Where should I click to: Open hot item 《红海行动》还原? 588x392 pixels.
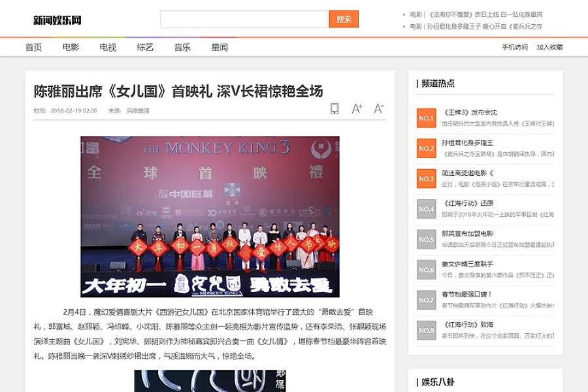tap(468, 203)
